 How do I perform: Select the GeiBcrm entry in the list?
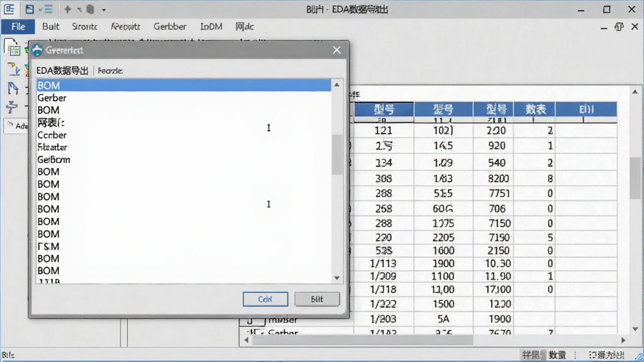(184, 159)
